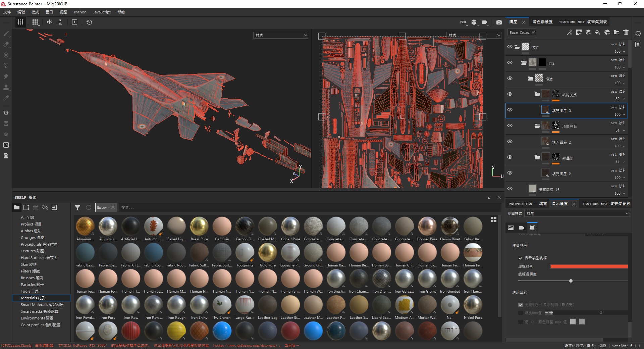Select Textures 贴图 shelf category
644x349 pixels.
click(x=32, y=251)
